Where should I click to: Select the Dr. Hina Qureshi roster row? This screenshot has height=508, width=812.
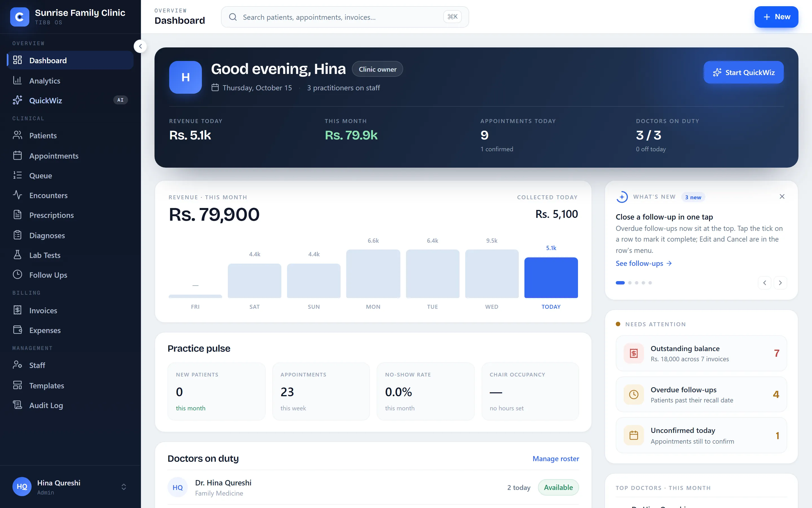pyautogui.click(x=373, y=487)
